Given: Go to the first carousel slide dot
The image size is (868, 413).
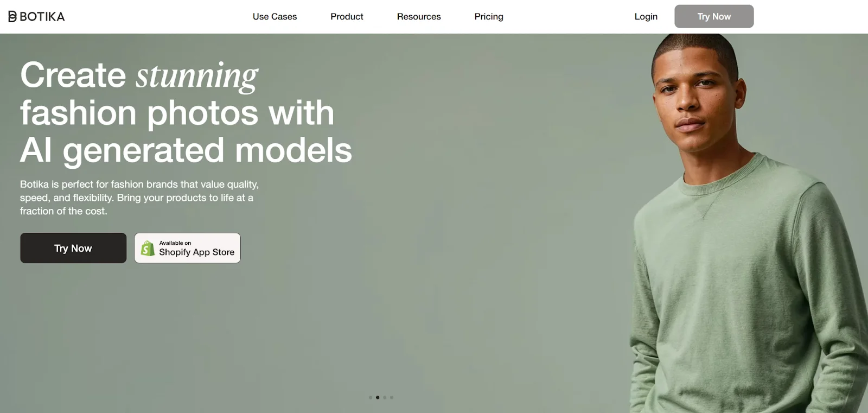Looking at the screenshot, I should click(x=371, y=397).
